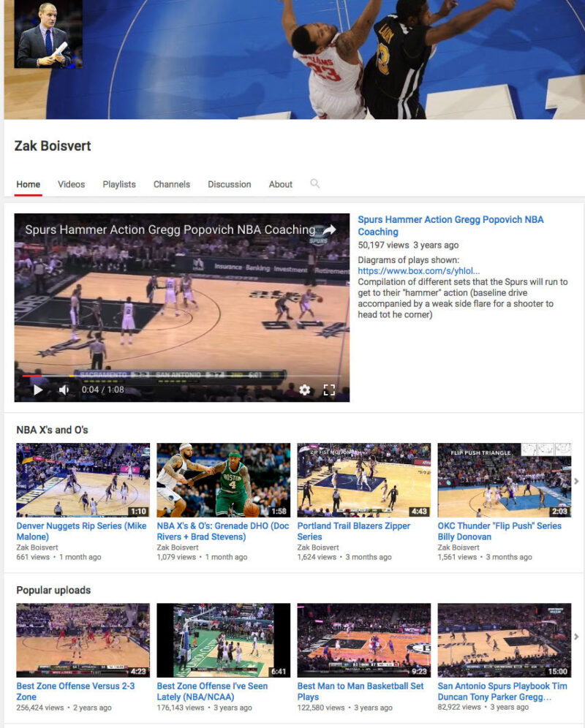Show next NBA X's and O's videos arrow

[x=576, y=481]
